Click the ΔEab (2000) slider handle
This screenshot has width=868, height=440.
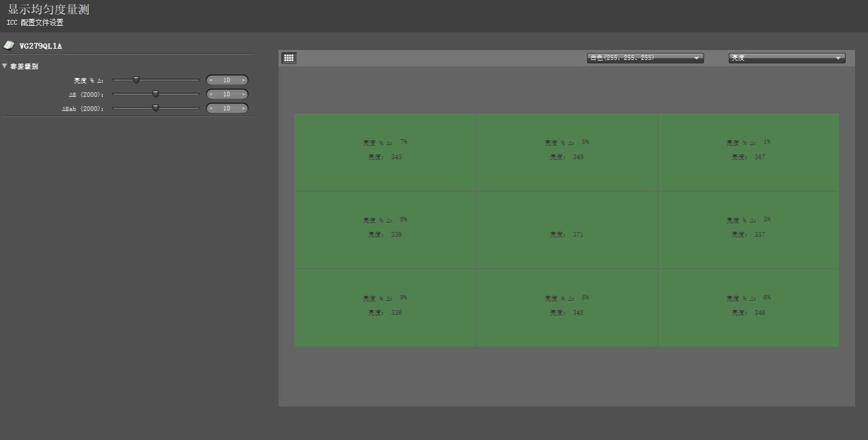156,108
